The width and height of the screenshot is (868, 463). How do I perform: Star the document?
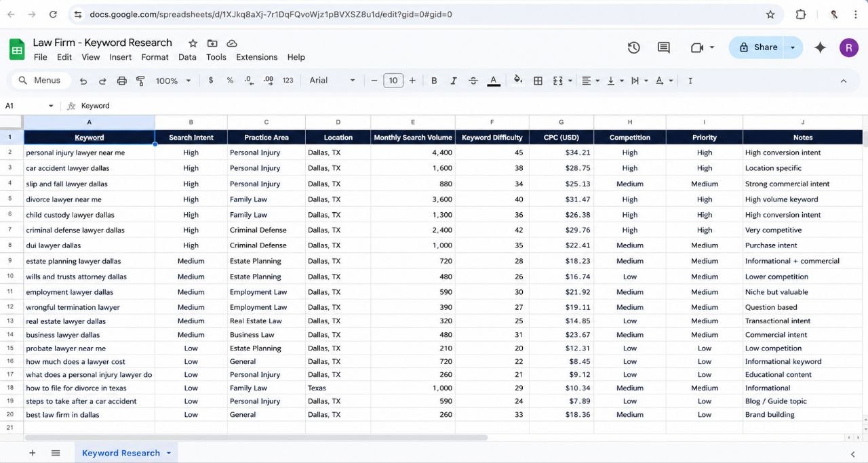click(x=193, y=43)
